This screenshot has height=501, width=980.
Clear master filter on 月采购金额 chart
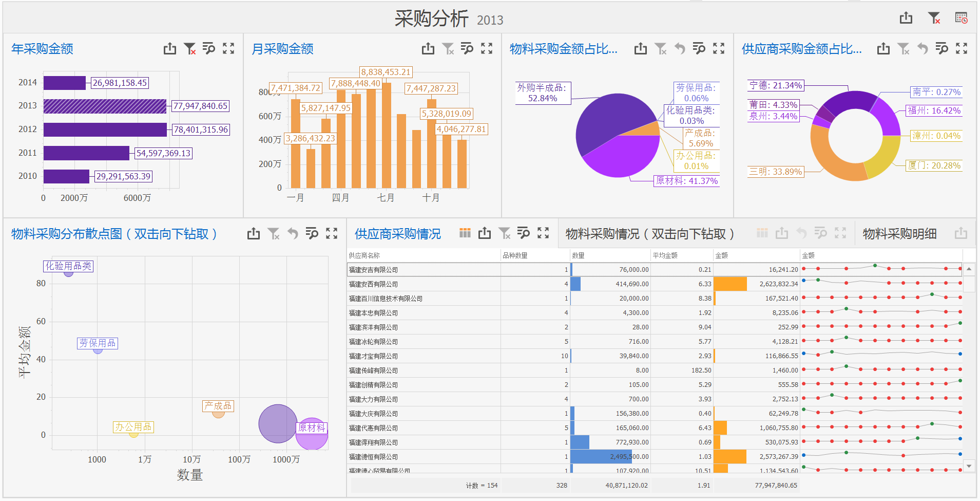[x=448, y=49]
